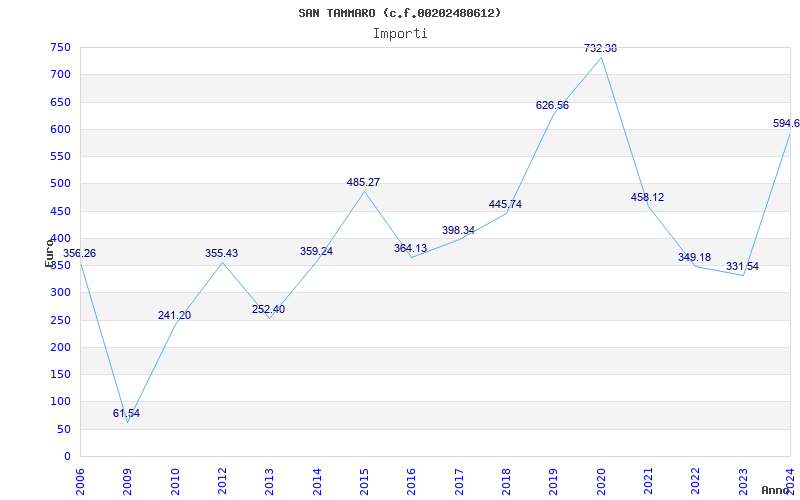Click the Anno axis title

point(776,490)
